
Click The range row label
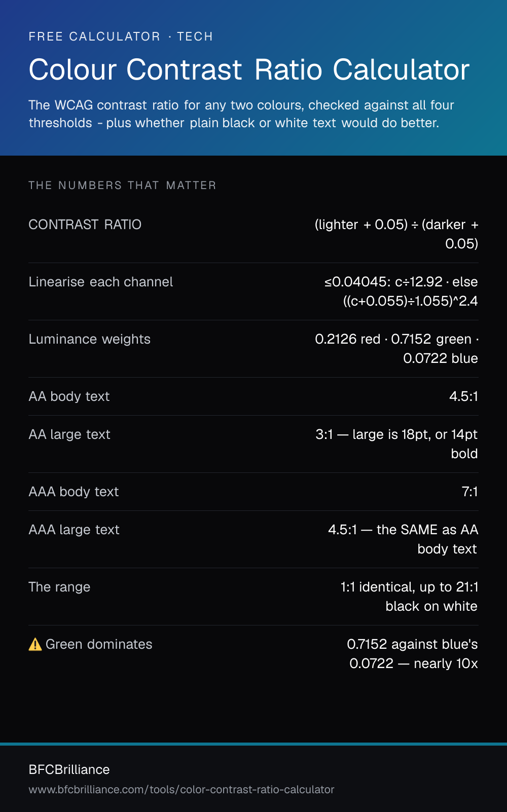pyautogui.click(x=60, y=587)
